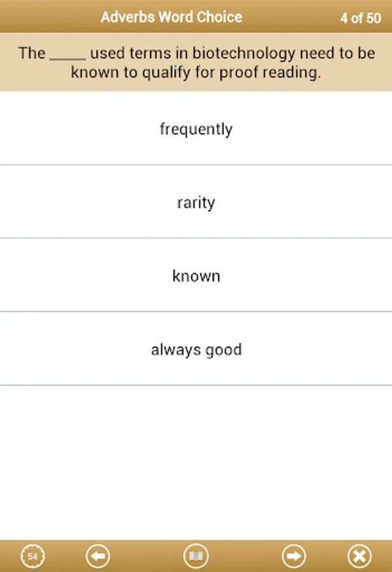Open the book explanation icon

[196, 556]
